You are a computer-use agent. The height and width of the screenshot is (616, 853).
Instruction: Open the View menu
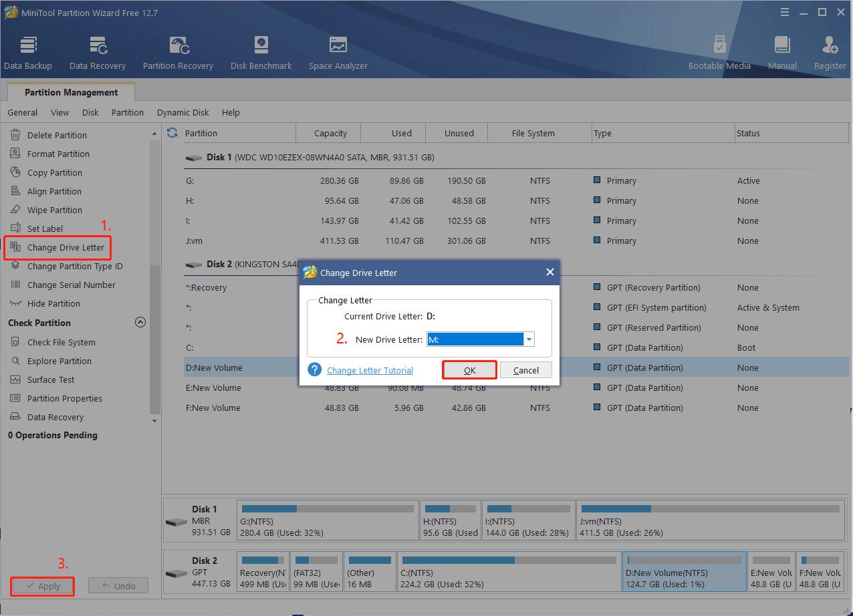click(59, 112)
